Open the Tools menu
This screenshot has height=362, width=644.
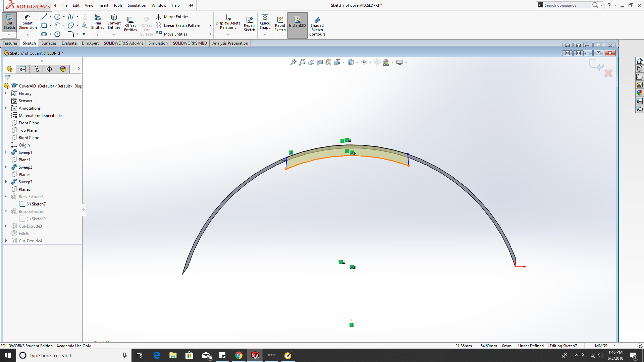(118, 5)
